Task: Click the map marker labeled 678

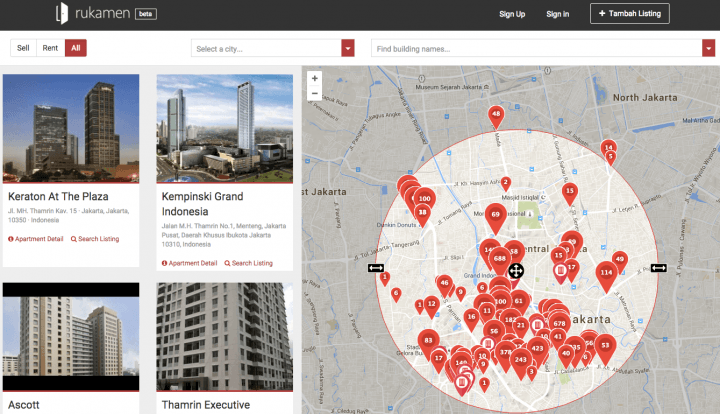Action: (x=559, y=324)
